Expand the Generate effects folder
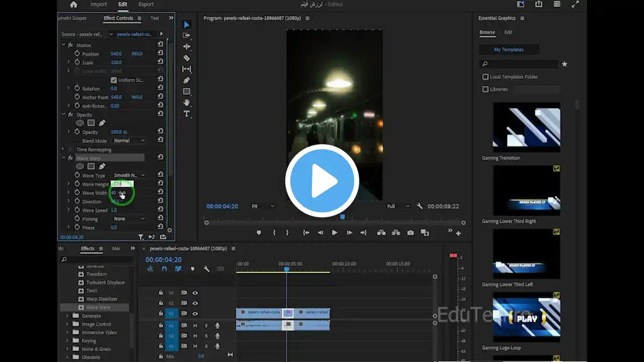This screenshot has height=362, width=644. (67, 316)
